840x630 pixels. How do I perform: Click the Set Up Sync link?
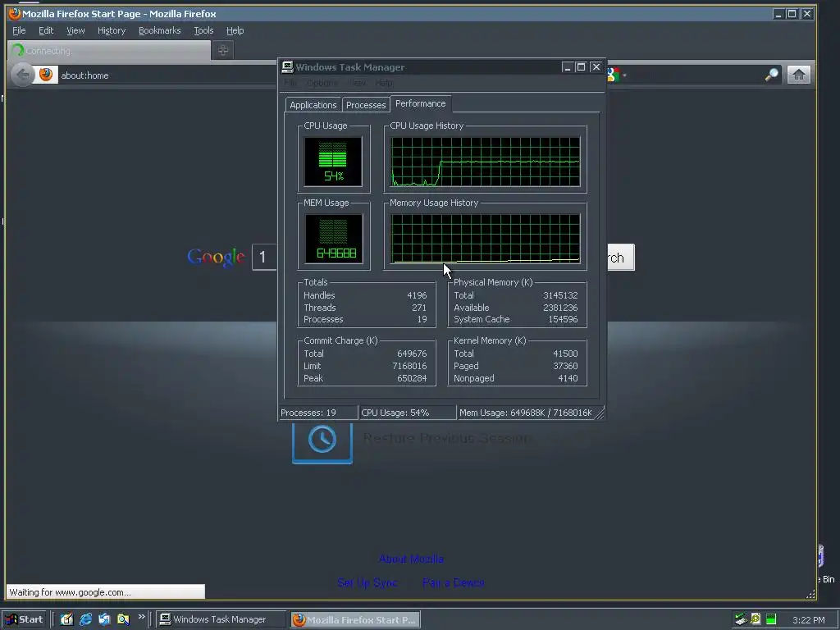(x=367, y=582)
